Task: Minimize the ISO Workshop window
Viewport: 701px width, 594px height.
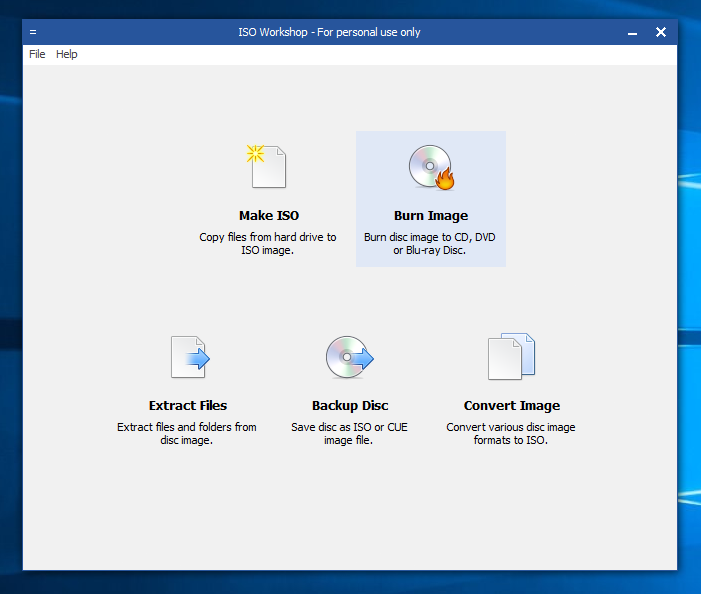Action: [x=632, y=33]
